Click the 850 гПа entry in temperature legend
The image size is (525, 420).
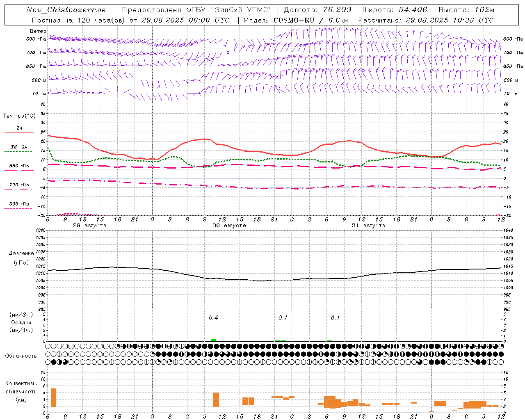coord(19,166)
